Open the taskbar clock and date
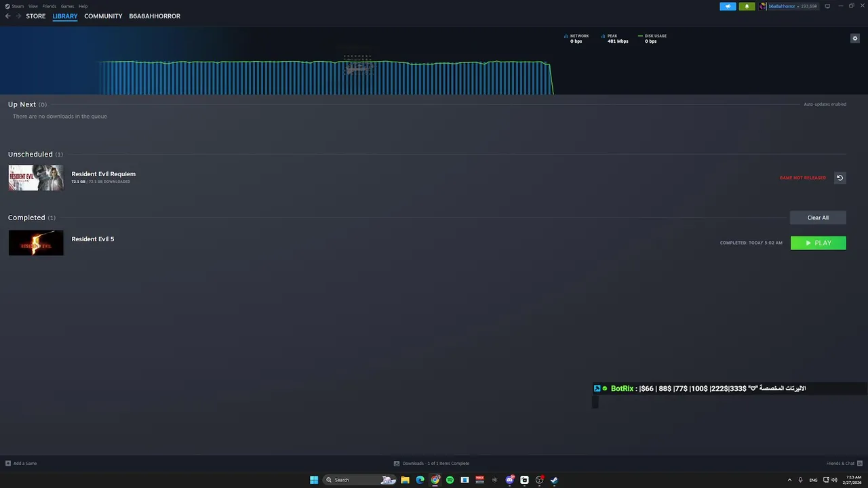The height and width of the screenshot is (488, 868). tap(852, 480)
